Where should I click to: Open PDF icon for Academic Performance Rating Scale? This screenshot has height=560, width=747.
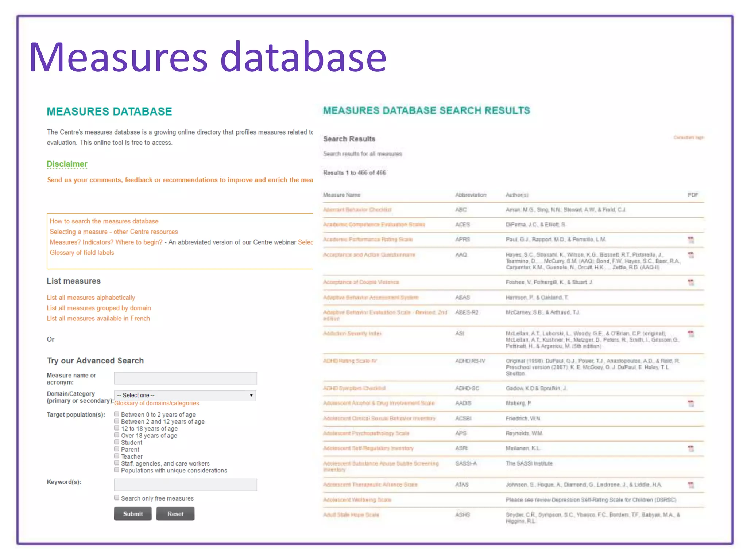[690, 240]
